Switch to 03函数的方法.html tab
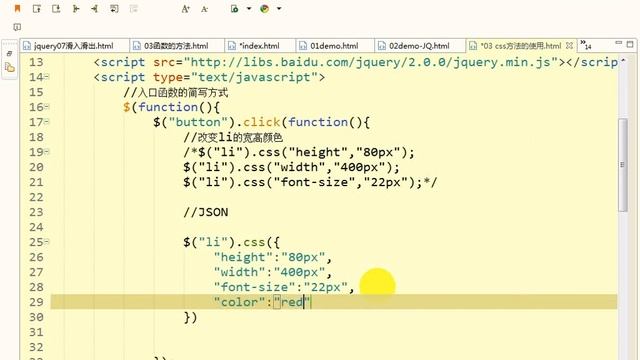640x360 pixels. (177, 46)
